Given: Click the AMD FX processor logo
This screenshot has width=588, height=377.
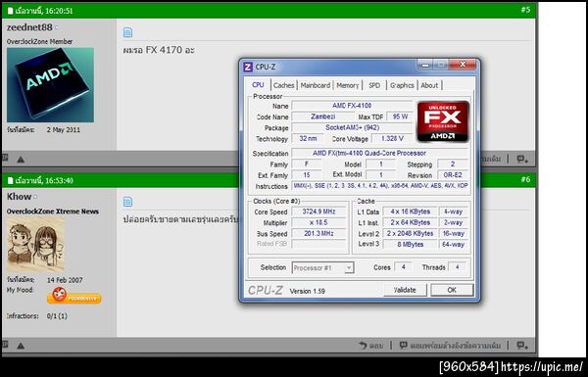Looking at the screenshot, I should coord(443,121).
